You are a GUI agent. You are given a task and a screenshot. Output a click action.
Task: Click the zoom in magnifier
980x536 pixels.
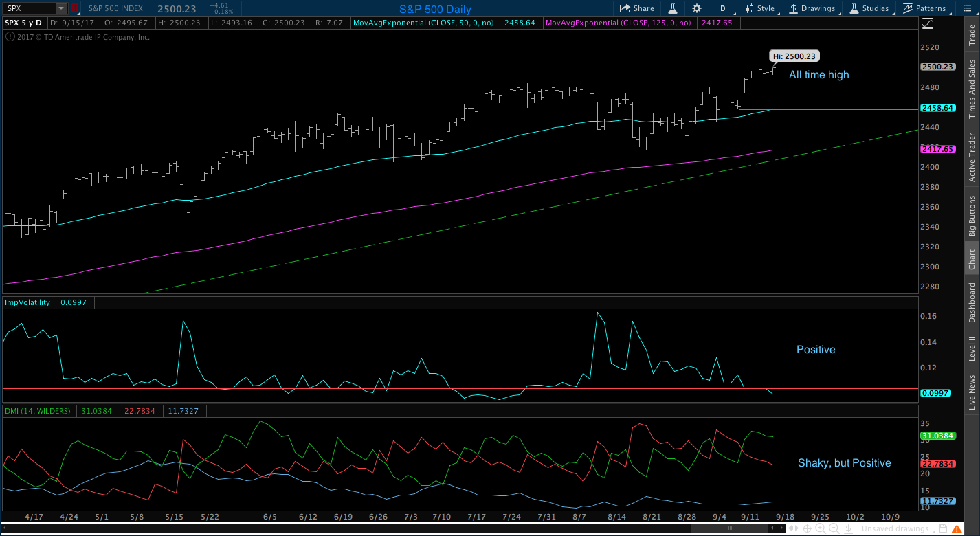pyautogui.click(x=821, y=528)
